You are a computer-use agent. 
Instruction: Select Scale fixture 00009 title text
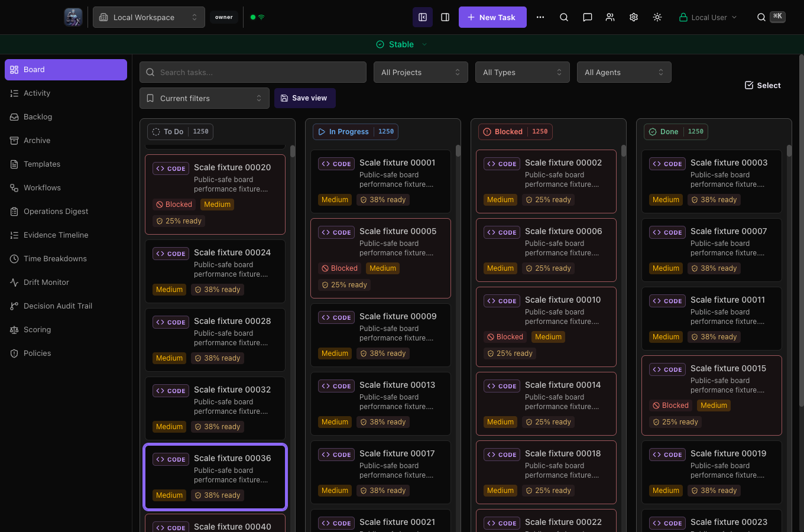click(x=398, y=316)
